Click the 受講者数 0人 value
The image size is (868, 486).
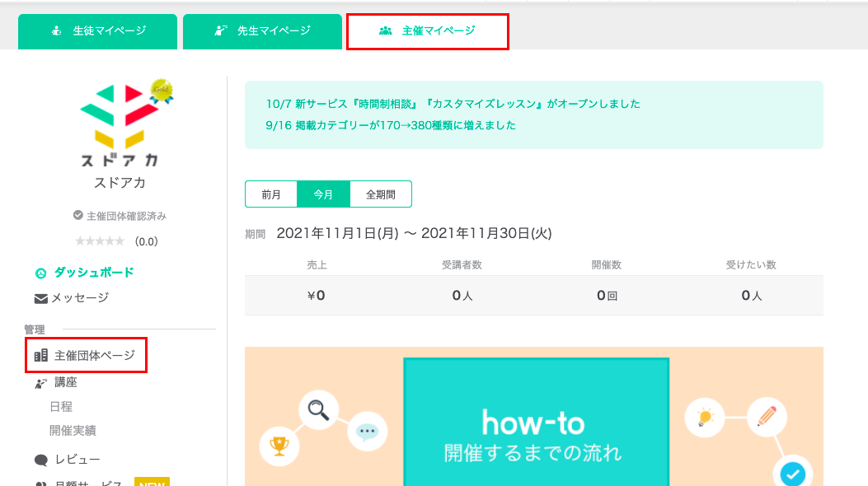tap(462, 296)
